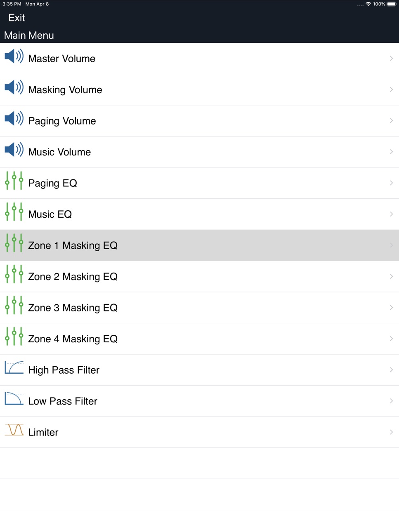Tap the Exit button
This screenshot has height=532, width=399.
click(17, 18)
